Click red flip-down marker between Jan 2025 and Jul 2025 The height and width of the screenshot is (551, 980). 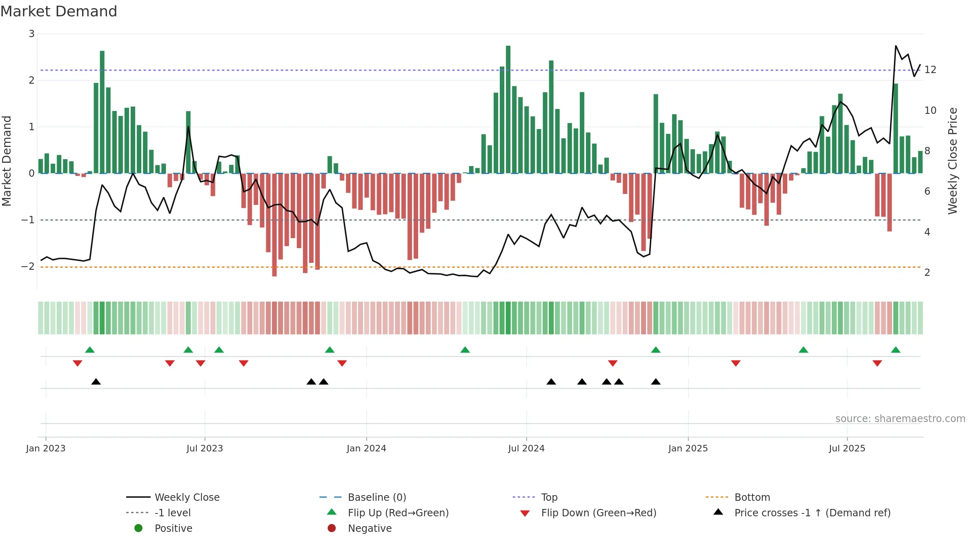[736, 363]
